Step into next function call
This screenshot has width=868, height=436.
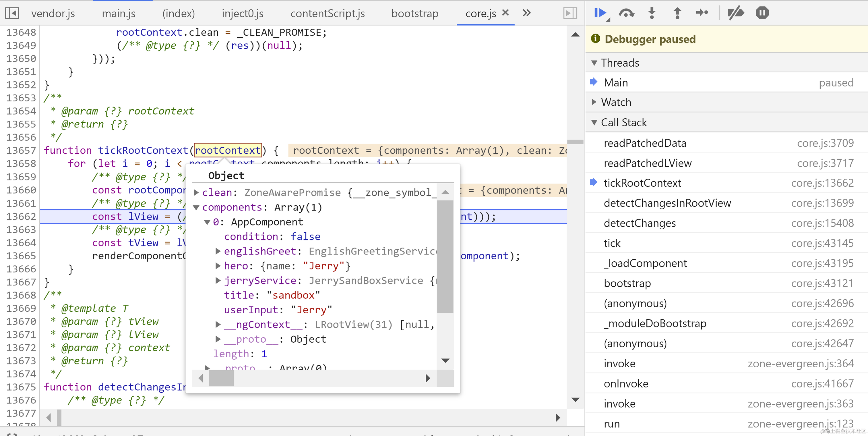tap(652, 13)
